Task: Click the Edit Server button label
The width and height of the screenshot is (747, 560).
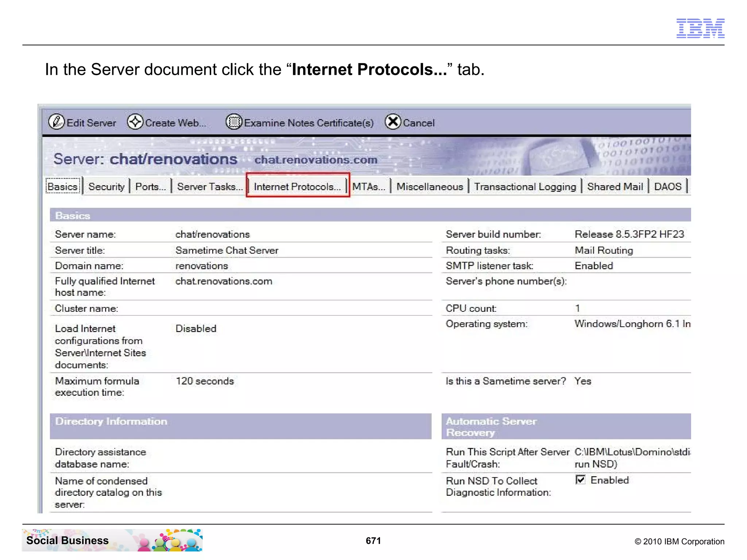Action: 91,123
